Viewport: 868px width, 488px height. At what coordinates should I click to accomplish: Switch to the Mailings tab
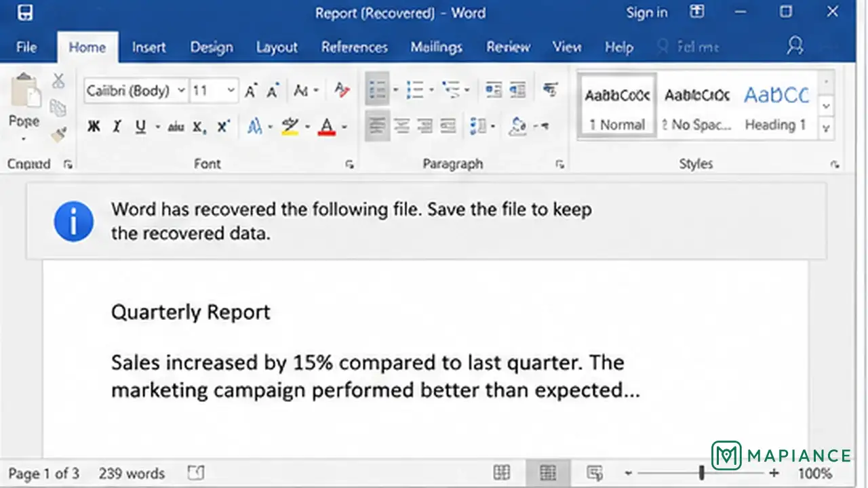click(436, 47)
